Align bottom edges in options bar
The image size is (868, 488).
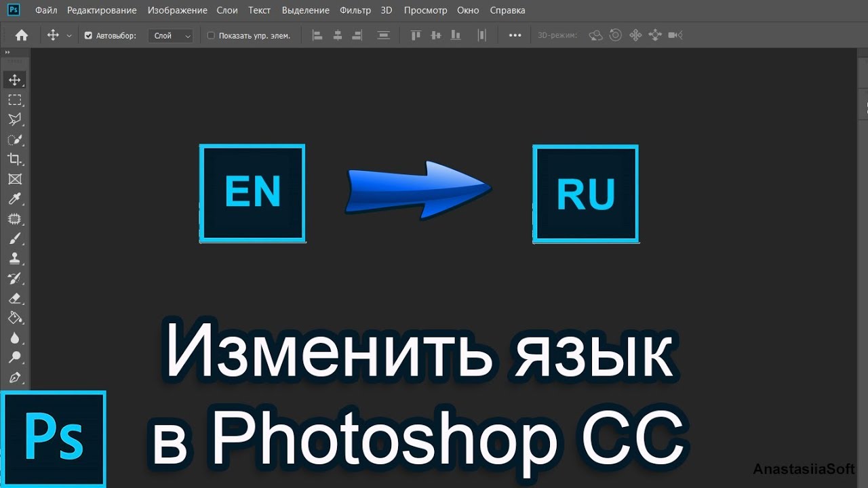click(x=456, y=35)
